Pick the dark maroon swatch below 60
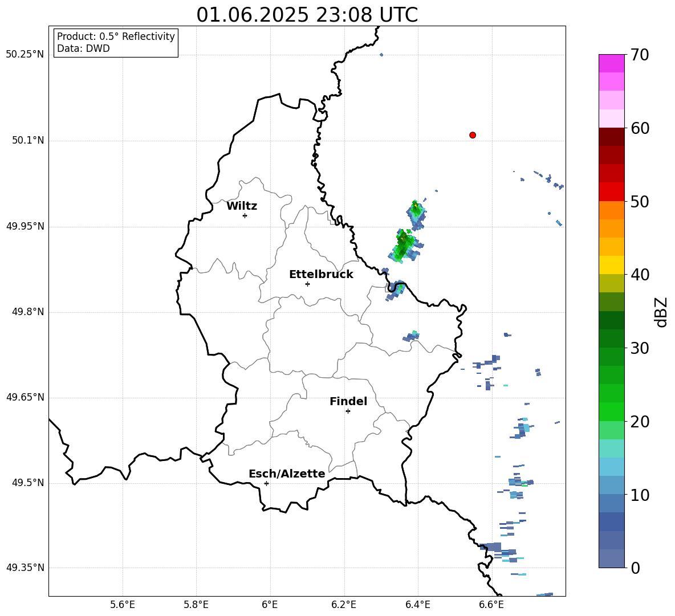This screenshot has width=675, height=616. point(612,137)
